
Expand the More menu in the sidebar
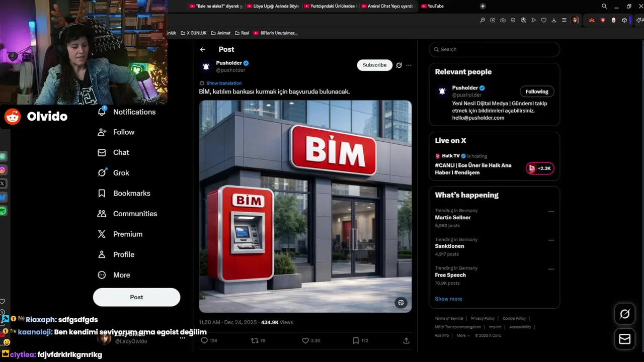tap(114, 275)
